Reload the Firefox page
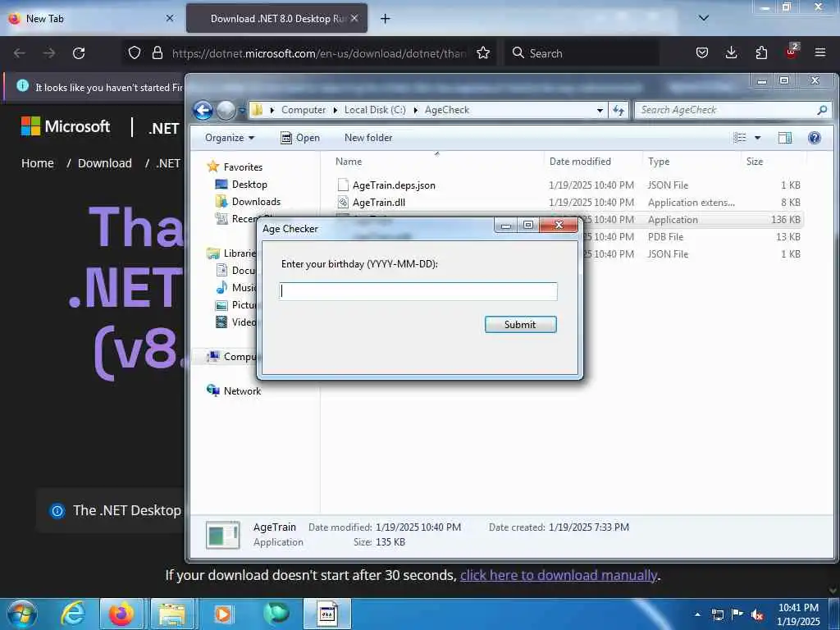The image size is (840, 630). [79, 53]
